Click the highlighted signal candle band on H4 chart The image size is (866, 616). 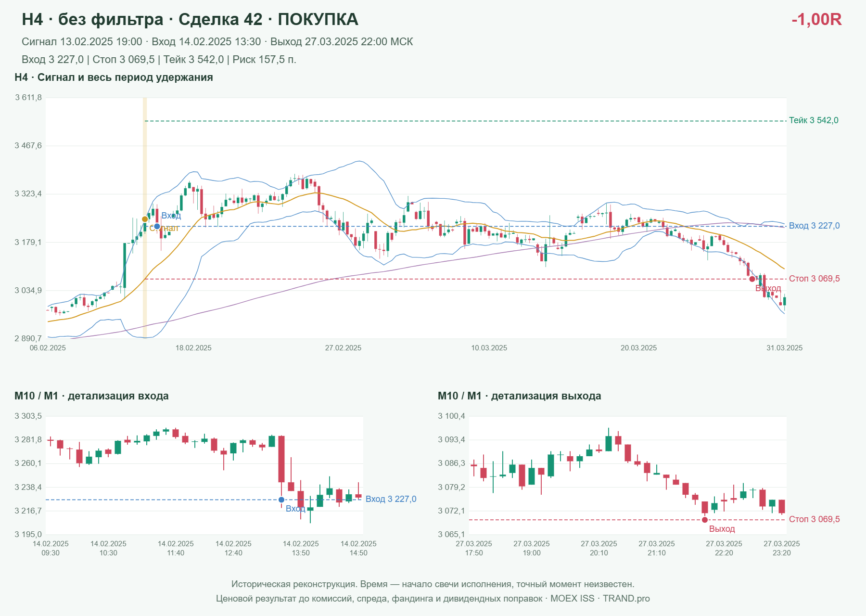pyautogui.click(x=145, y=218)
